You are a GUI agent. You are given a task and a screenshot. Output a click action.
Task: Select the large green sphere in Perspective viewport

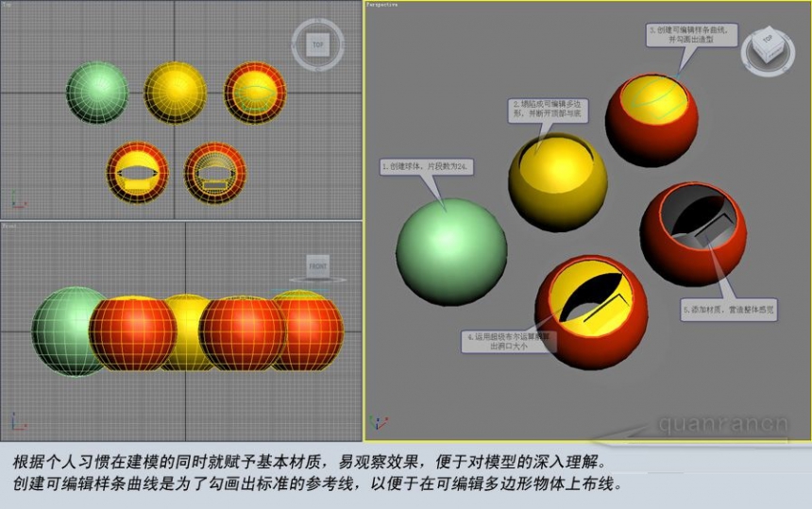tap(451, 252)
